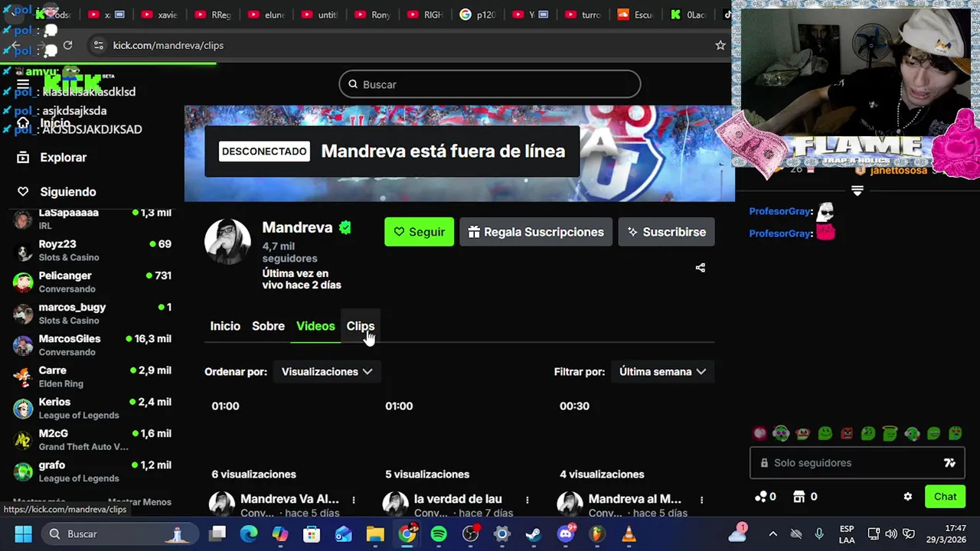Open Steam from the taskbar
980x551 pixels.
534,533
